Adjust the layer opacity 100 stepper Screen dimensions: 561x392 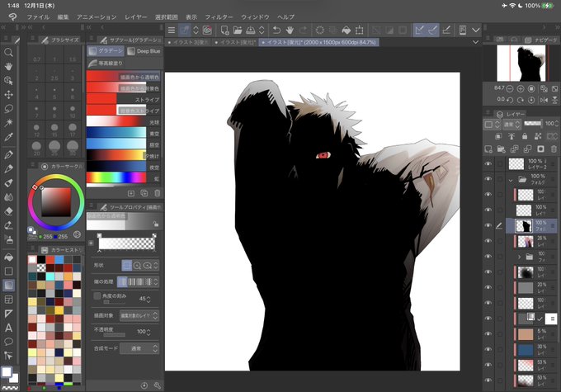pyautogui.click(x=556, y=124)
